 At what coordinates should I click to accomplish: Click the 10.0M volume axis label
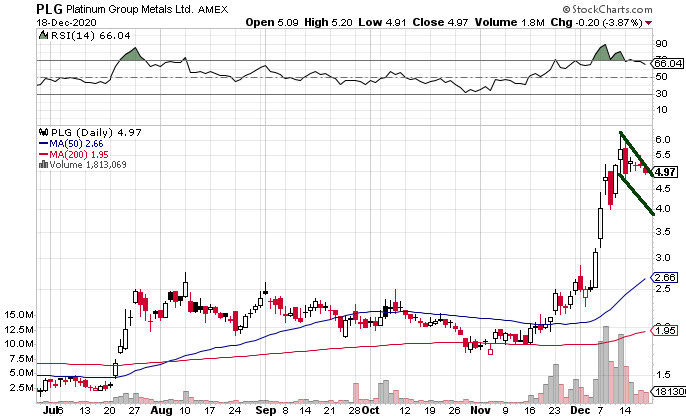[x=19, y=344]
